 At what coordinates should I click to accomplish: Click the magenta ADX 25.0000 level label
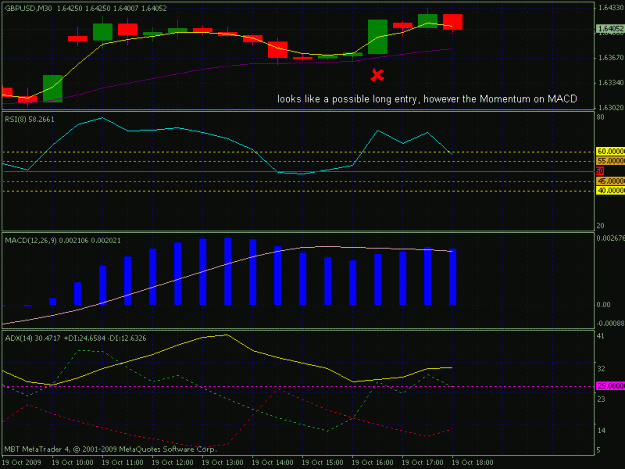point(610,386)
